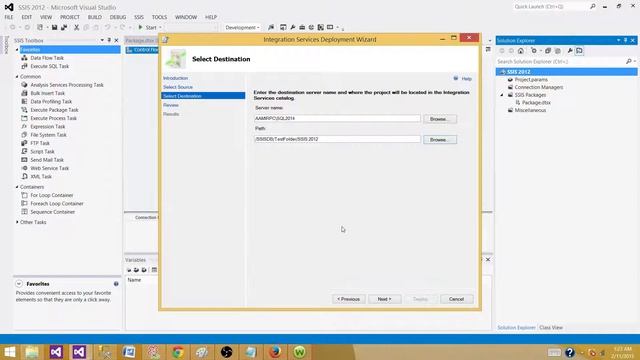640x360 pixels.
Task: Click the Save All toolbar icon
Action: (x=64, y=27)
